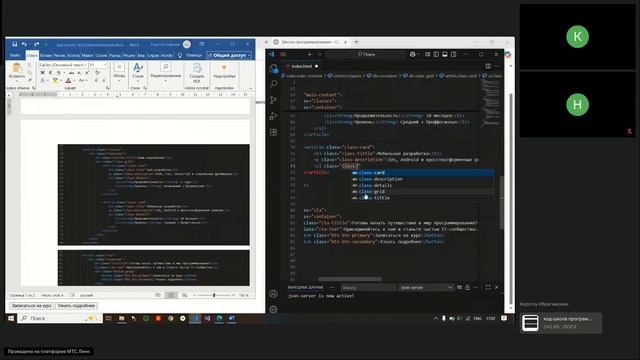Open the Общий доступ share button
This screenshot has width=640, height=360.
229,55
